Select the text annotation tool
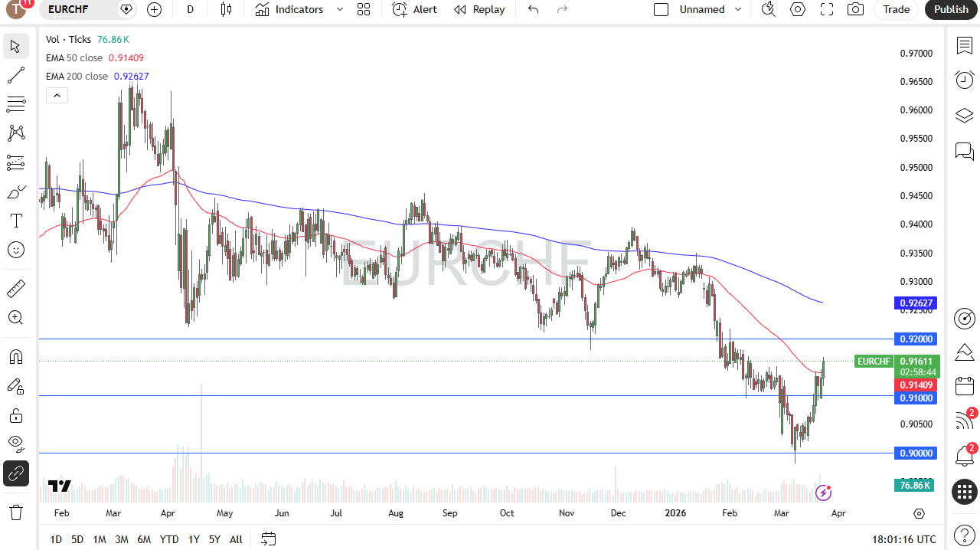This screenshot has width=980, height=550. point(16,221)
